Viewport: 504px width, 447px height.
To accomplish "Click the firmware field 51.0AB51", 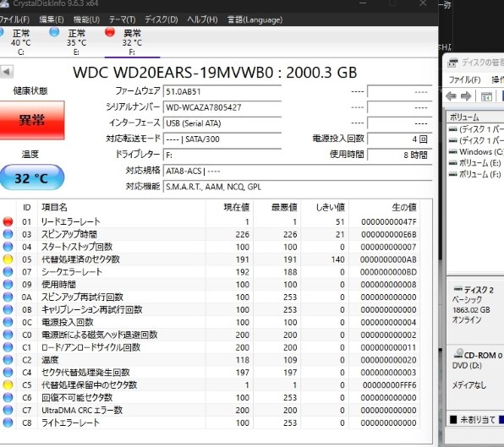I will click(222, 91).
